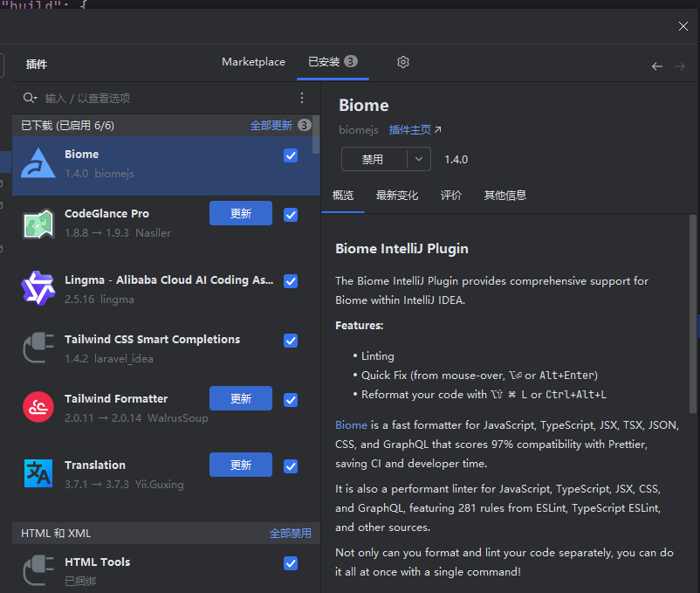Open the plugin settings gear menu
Screen dimensions: 700x593
[403, 62]
